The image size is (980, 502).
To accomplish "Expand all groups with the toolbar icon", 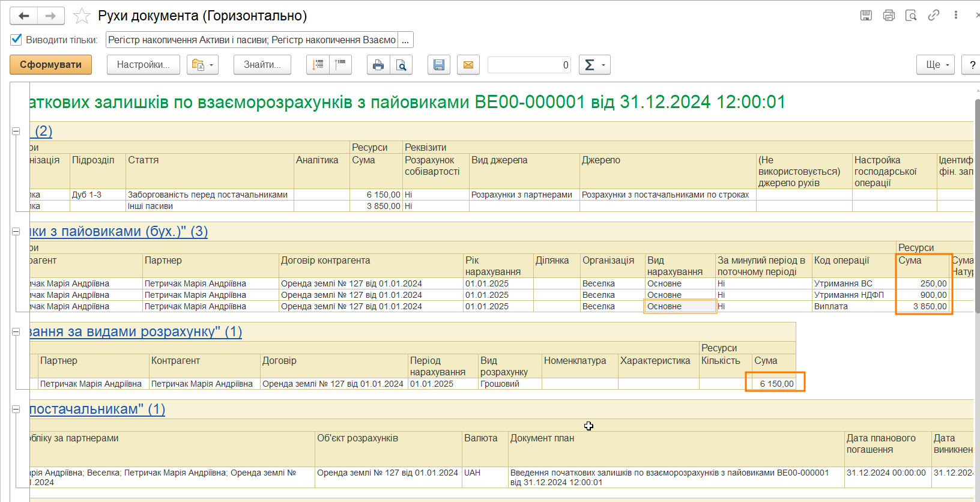I will coord(318,65).
